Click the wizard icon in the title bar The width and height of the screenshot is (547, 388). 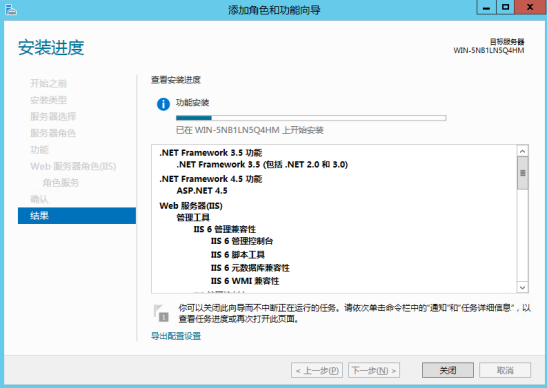(x=10, y=10)
